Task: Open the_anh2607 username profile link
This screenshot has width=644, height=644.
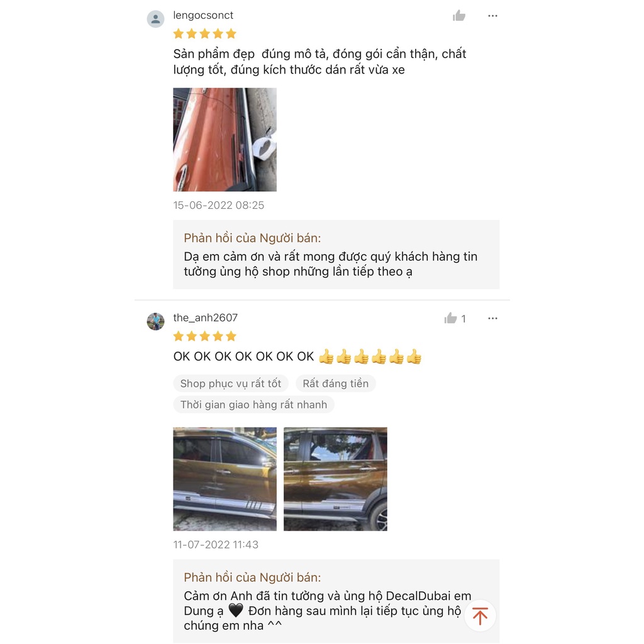Action: click(206, 318)
